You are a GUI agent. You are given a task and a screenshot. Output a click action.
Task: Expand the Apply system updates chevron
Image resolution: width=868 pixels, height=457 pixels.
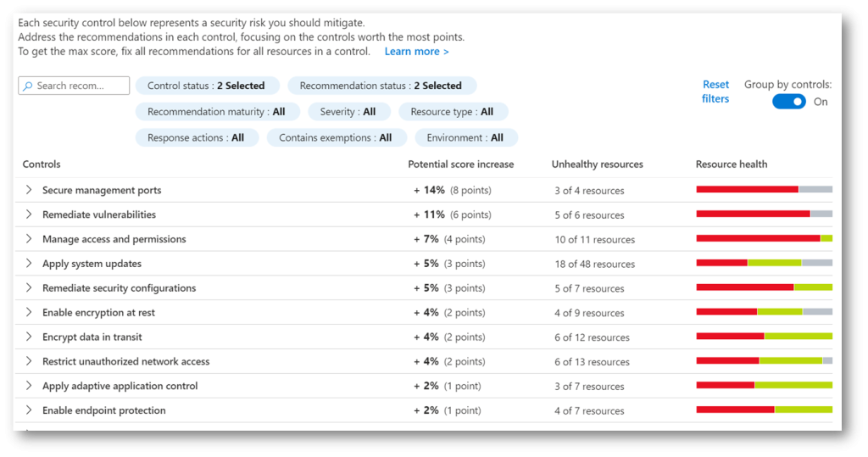[x=29, y=263]
